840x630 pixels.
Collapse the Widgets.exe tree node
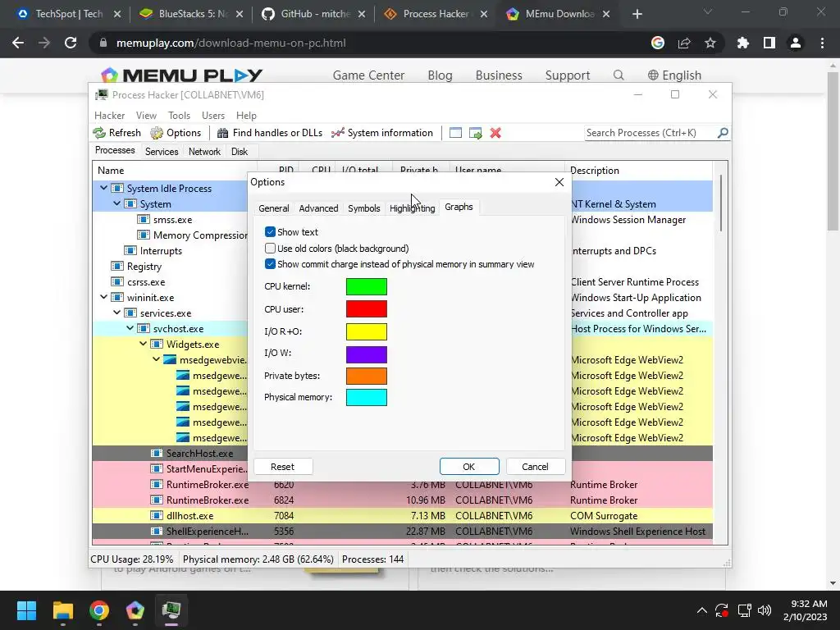[143, 344]
